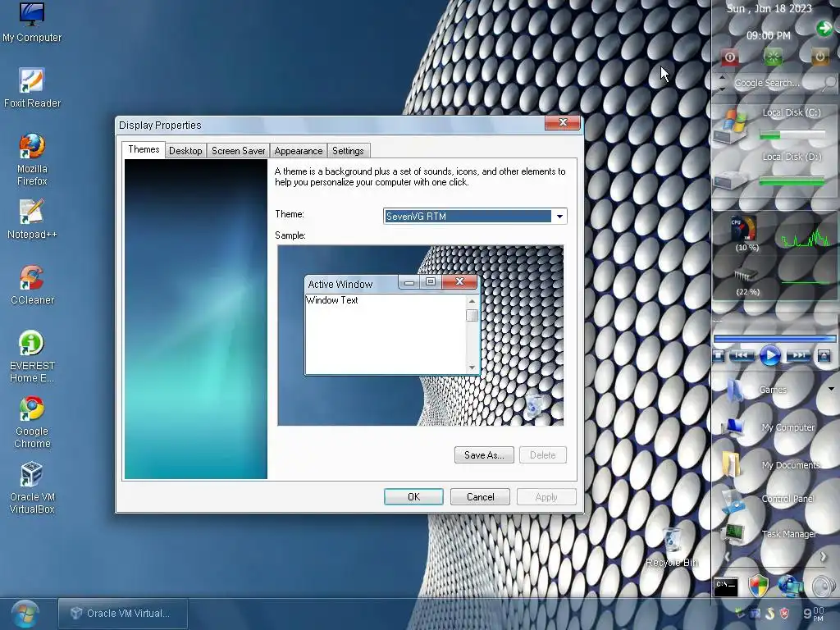Click the red shutdown icon in sidebar
This screenshot has width=840, height=630.
pyautogui.click(x=729, y=57)
